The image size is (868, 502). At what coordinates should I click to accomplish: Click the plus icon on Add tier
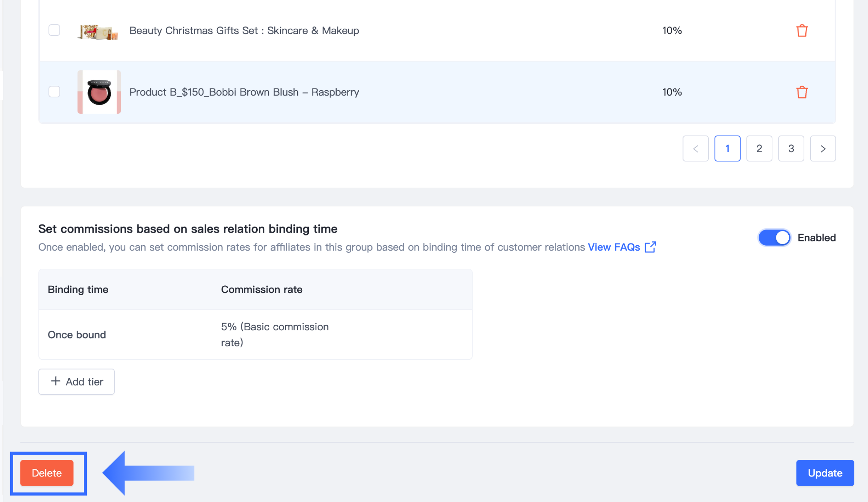(x=55, y=381)
